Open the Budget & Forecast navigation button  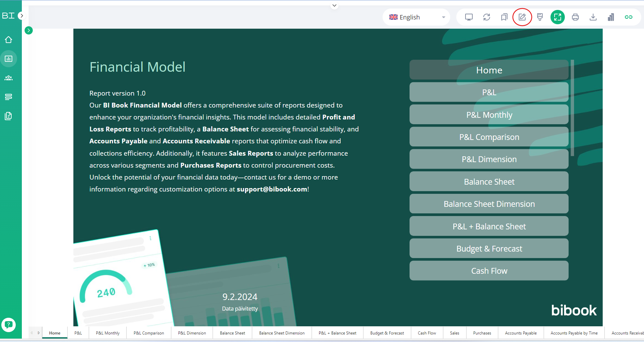click(x=489, y=248)
